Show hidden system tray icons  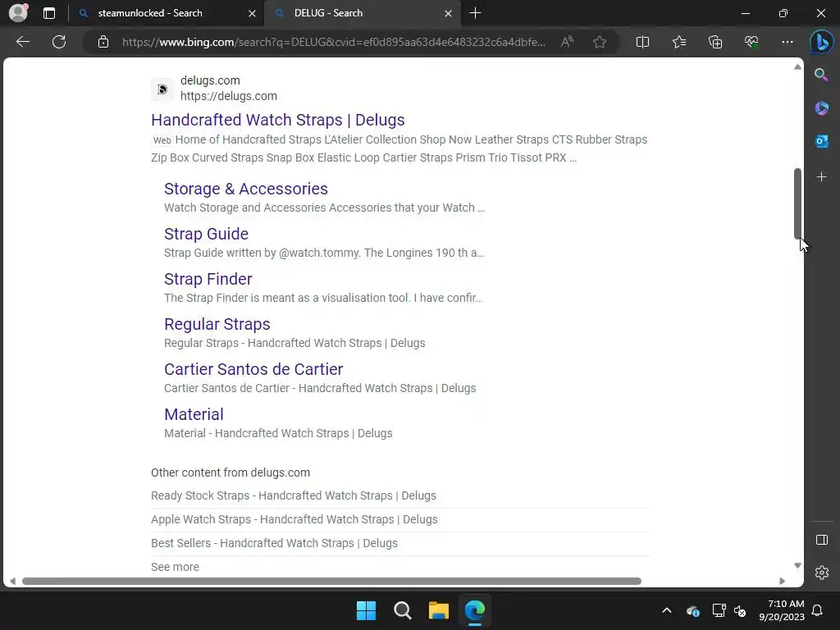(x=666, y=610)
